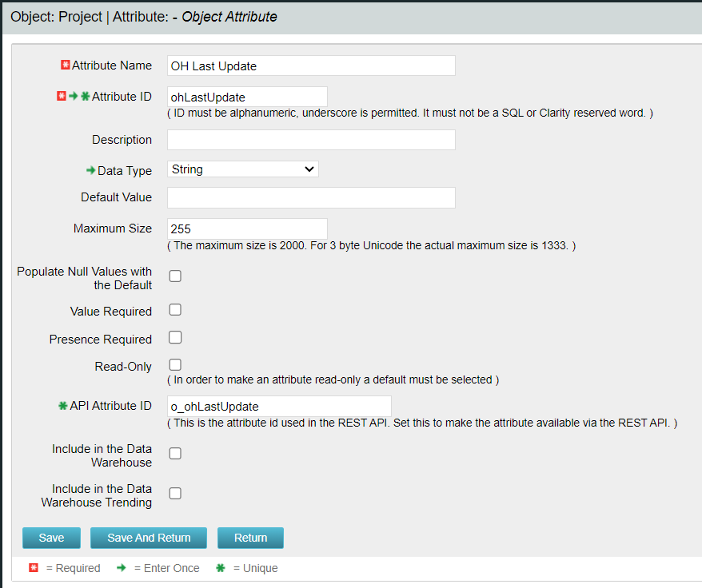The width and height of the screenshot is (702, 588).
Task: Click into the Maximum Size field
Action: pyautogui.click(x=247, y=228)
